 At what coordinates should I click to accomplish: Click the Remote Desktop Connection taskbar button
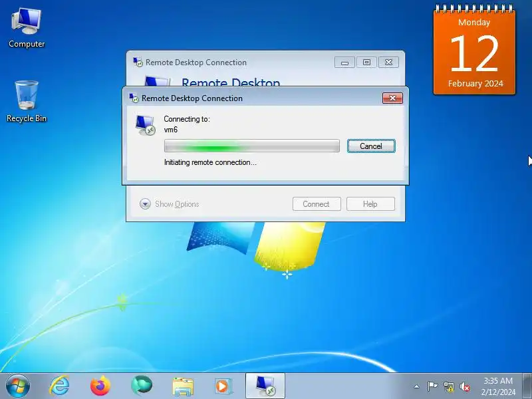(x=265, y=386)
